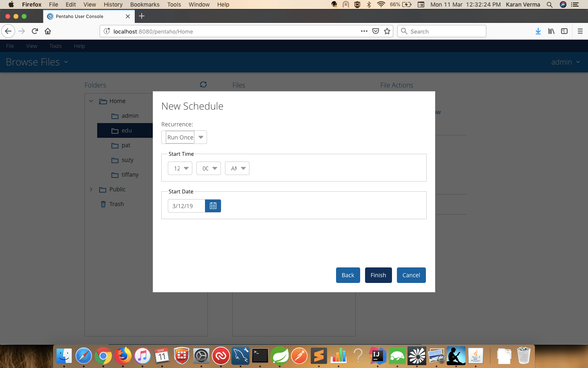
Task: Click the Finish button
Action: 378,275
